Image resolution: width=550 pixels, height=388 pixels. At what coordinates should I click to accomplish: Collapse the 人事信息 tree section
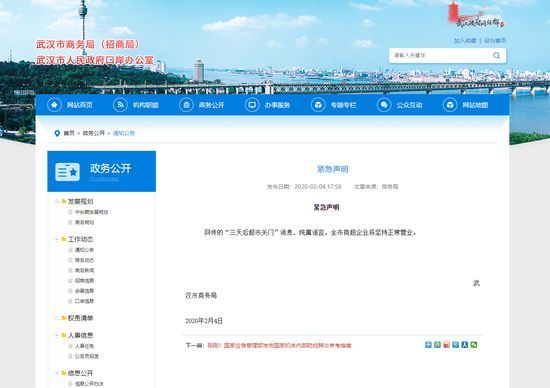(x=57, y=335)
